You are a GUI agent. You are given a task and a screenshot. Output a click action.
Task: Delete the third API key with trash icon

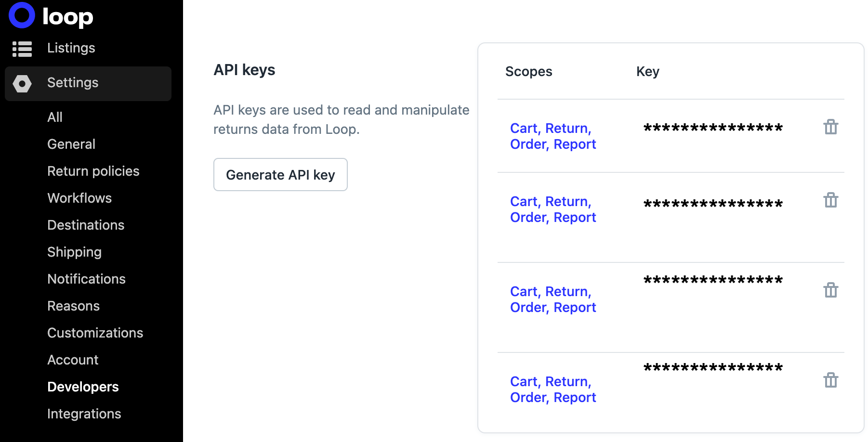point(831,290)
